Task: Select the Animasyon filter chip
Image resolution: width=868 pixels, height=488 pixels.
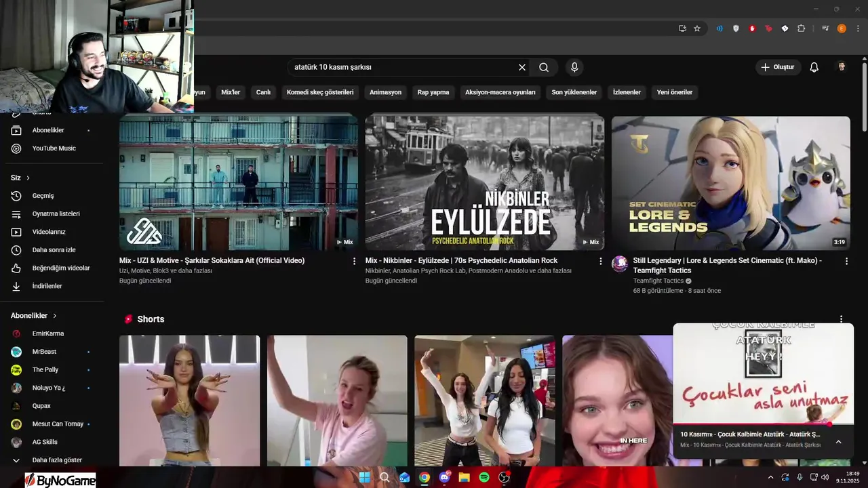Action: pyautogui.click(x=385, y=92)
